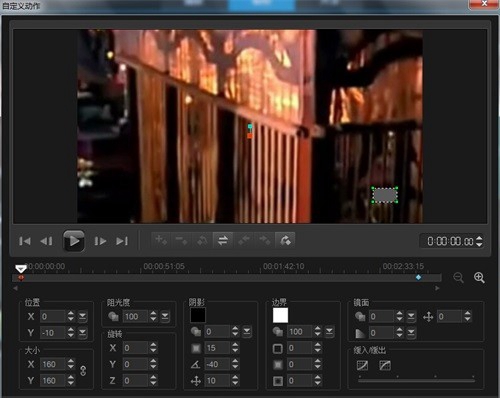Click the border size square icon

tap(278, 349)
